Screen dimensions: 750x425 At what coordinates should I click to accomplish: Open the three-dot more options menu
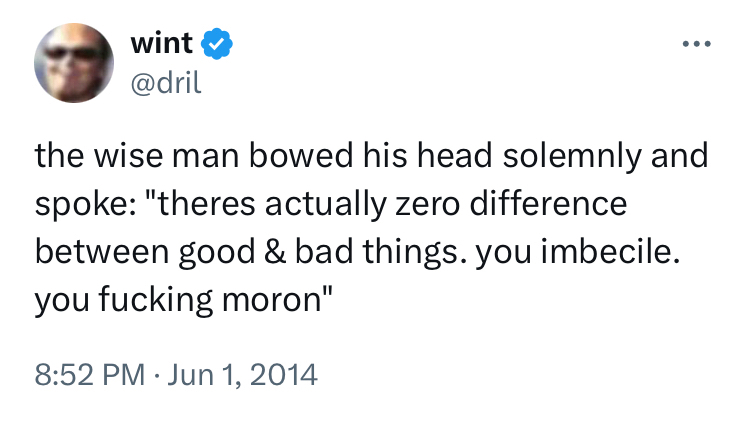[x=697, y=47]
